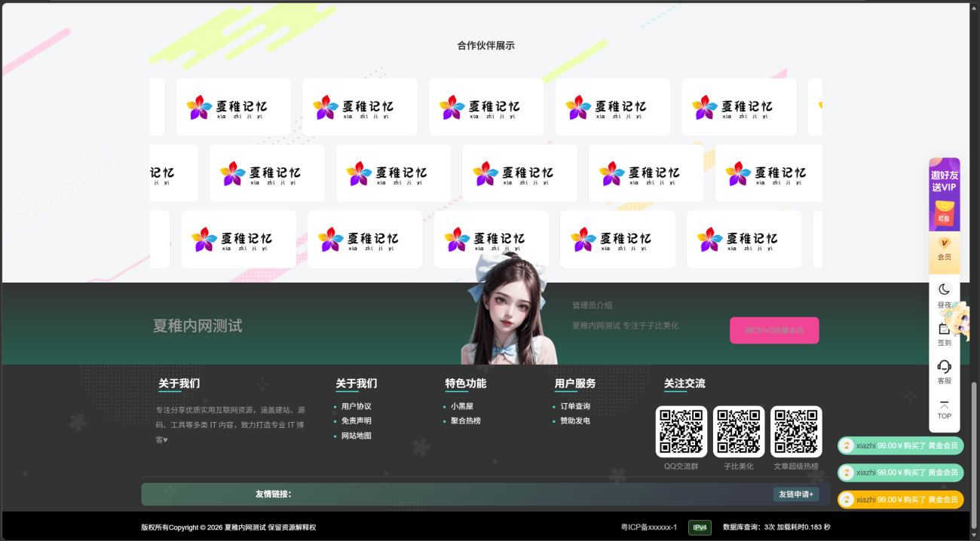Image resolution: width=980 pixels, height=541 pixels.
Task: Click the 文章超级热榜 QR code
Action: click(795, 432)
